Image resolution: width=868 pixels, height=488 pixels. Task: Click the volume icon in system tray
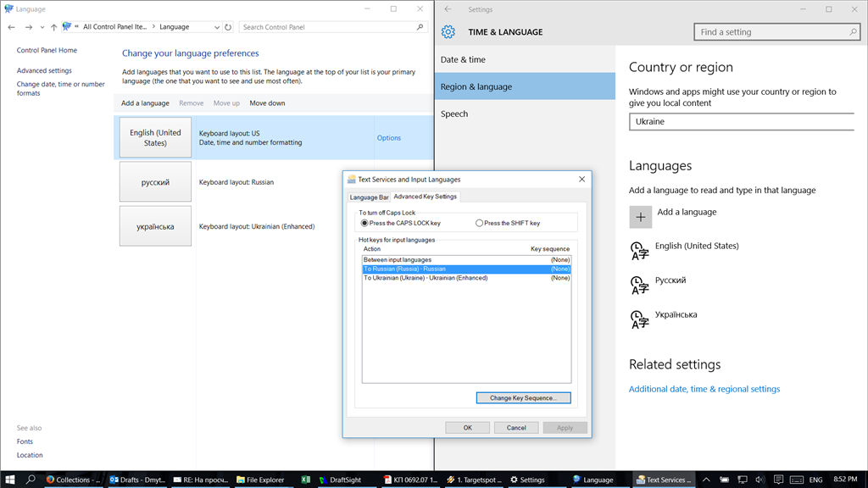(759, 480)
